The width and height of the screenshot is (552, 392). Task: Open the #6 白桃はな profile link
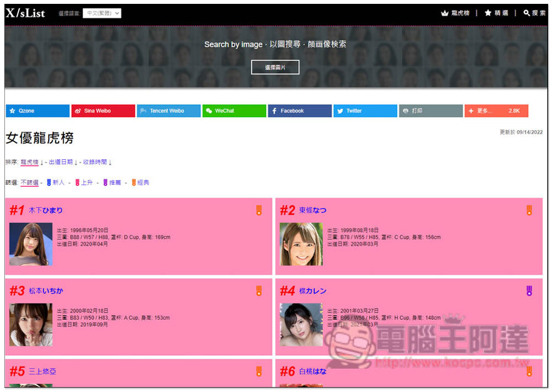(312, 371)
